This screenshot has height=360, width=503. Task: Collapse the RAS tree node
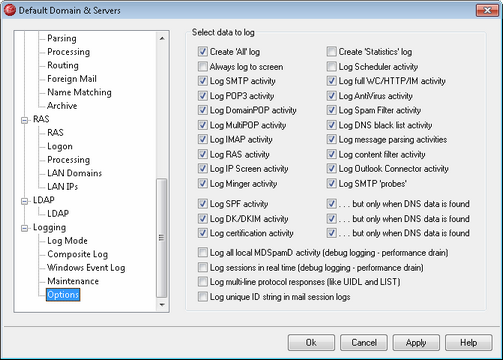[24, 120]
